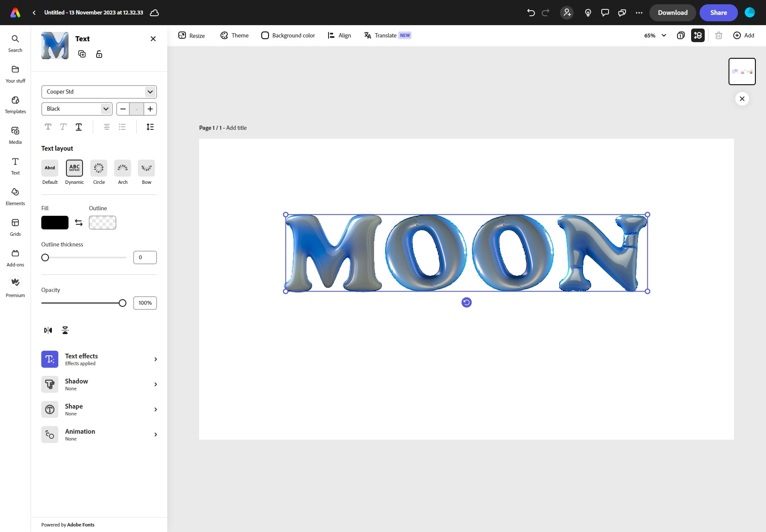
Task: Duplicate the selected MOON text
Action: pyautogui.click(x=82, y=54)
